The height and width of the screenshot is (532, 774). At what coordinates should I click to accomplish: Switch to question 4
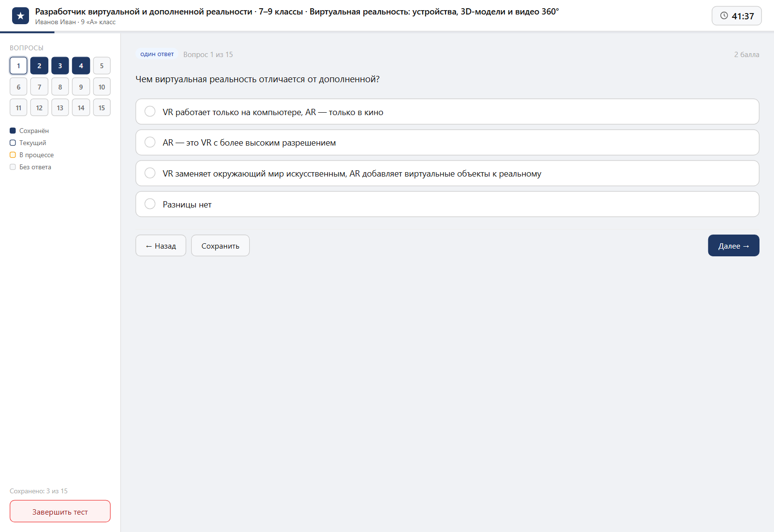coord(81,66)
